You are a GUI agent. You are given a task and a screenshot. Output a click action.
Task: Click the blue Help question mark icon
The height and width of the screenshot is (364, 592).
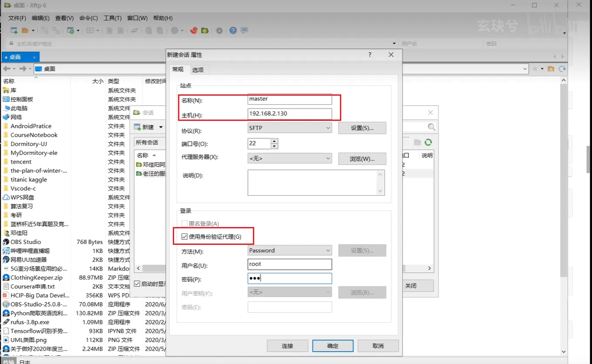coord(233,30)
